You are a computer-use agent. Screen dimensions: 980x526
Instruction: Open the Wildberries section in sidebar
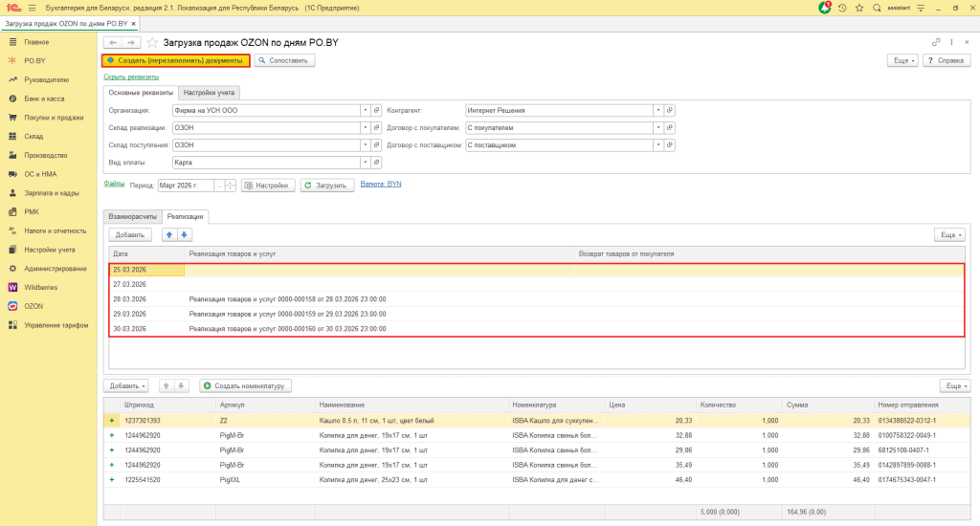click(x=40, y=287)
